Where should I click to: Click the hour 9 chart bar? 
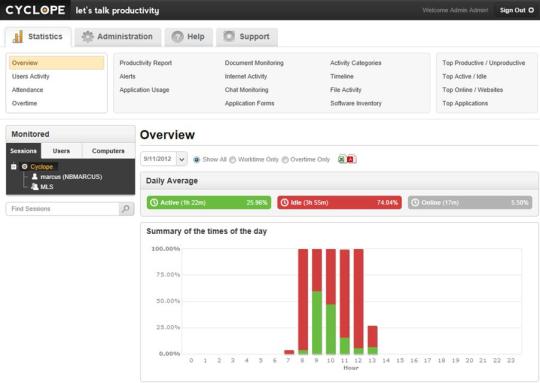tap(317, 302)
